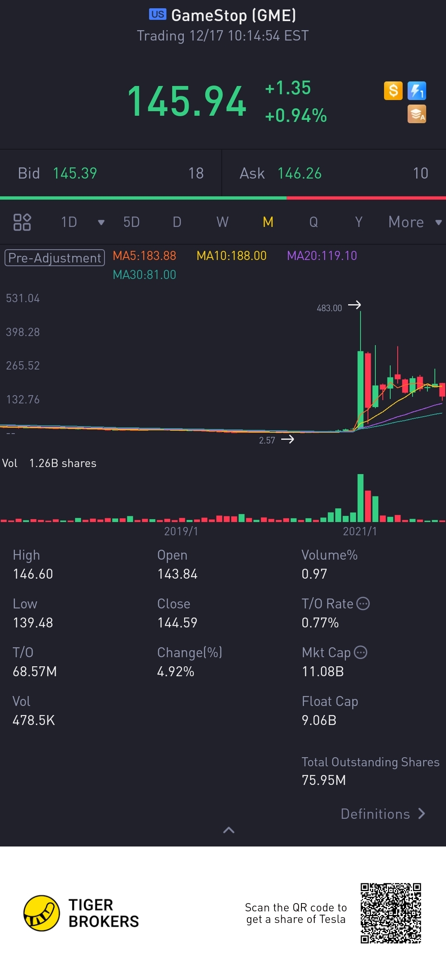Tap the Bid price 145.39
The height and width of the screenshot is (980, 446).
pos(75,173)
